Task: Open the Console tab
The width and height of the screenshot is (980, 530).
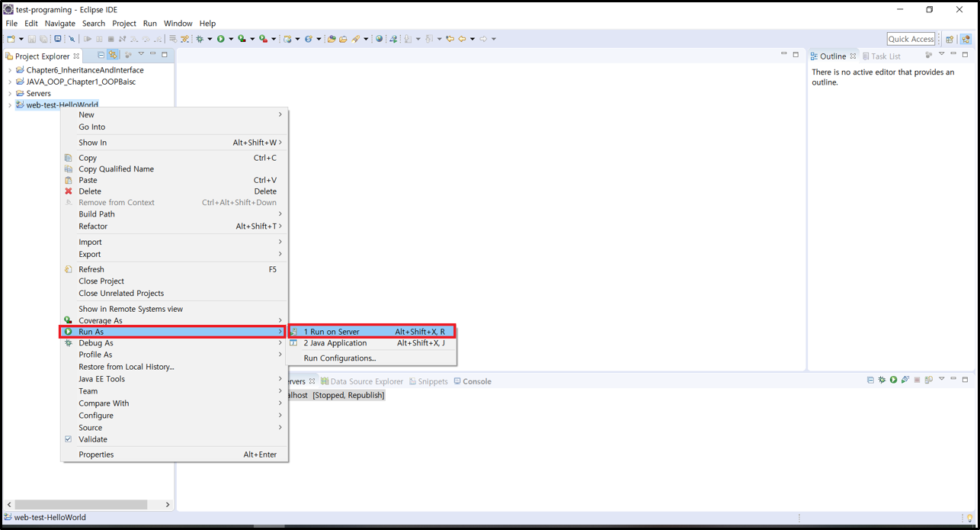Action: pyautogui.click(x=472, y=381)
